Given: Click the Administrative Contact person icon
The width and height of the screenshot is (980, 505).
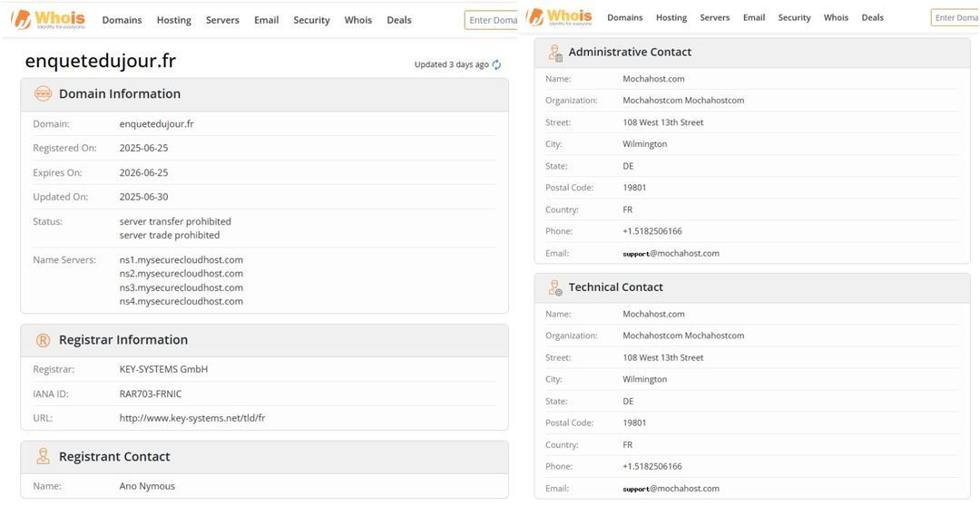Looking at the screenshot, I should (555, 53).
